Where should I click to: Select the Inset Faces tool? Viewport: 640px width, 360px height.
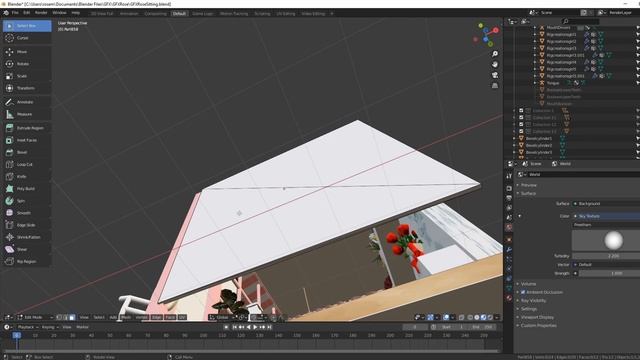point(27,140)
